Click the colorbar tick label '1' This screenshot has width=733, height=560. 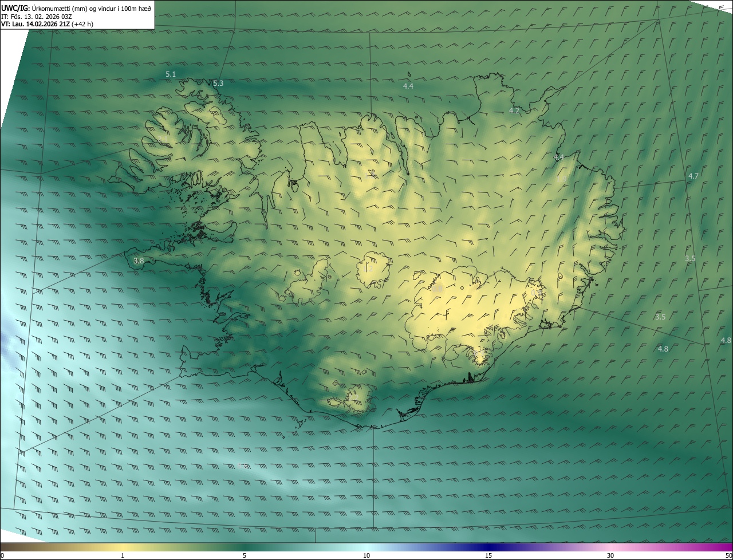pos(123,555)
